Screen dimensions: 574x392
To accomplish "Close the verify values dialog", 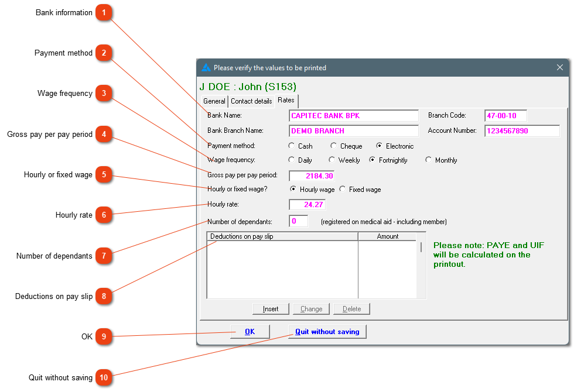I will tap(560, 67).
